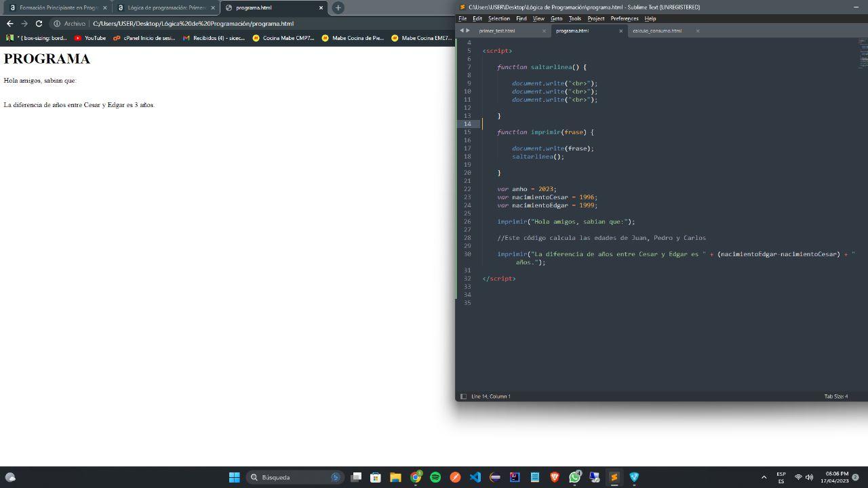Click the previous tab arrow in Sublime Text
The height and width of the screenshot is (488, 868).
pos(462,30)
